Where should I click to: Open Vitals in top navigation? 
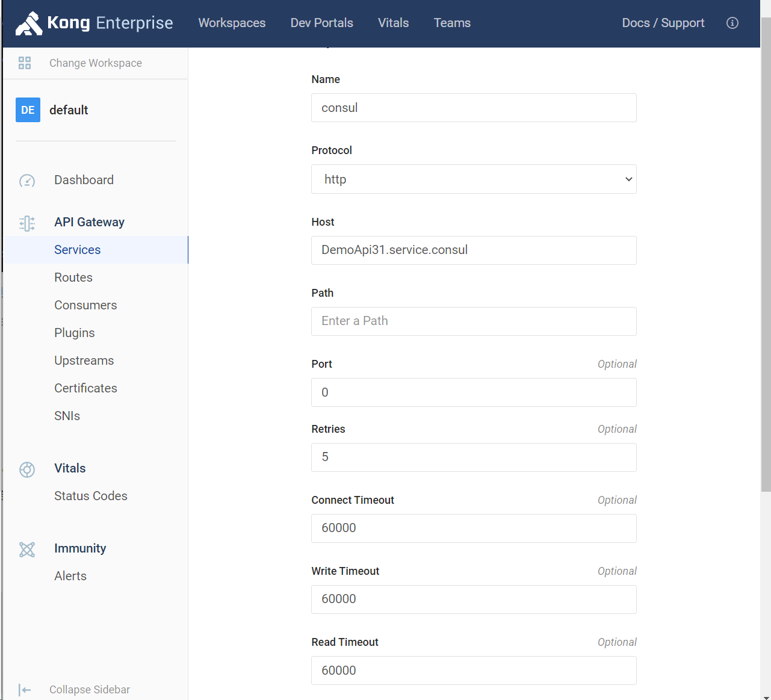(x=394, y=23)
